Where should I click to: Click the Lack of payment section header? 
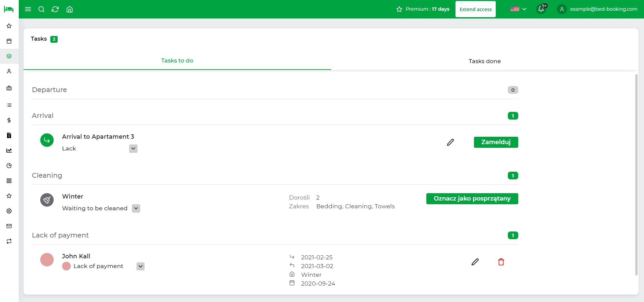60,235
